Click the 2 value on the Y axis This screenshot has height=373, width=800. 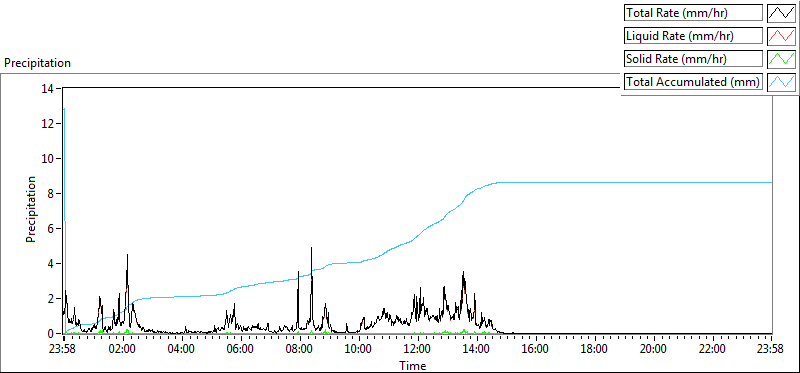coord(51,299)
